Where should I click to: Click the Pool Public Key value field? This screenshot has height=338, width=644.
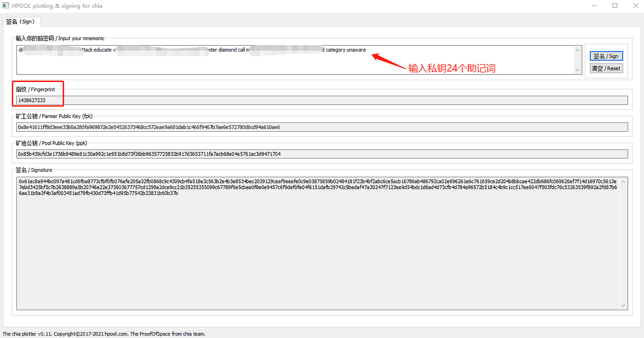[322, 154]
